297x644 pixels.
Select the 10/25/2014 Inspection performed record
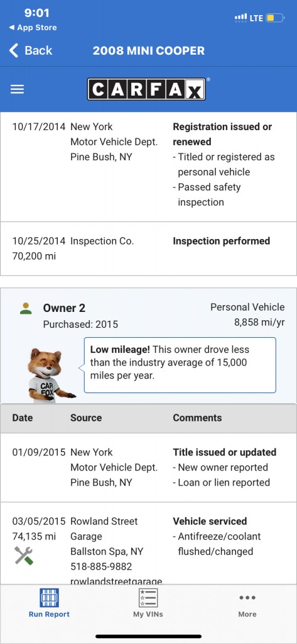click(x=148, y=248)
